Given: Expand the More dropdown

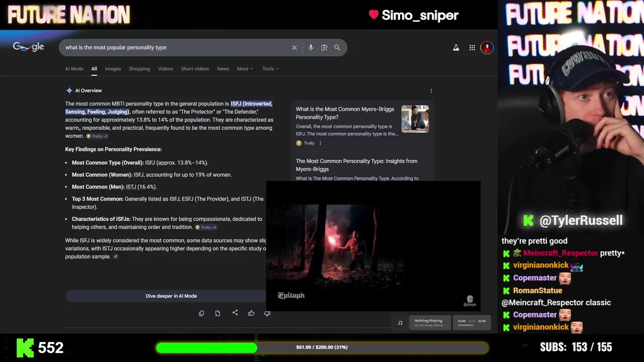Looking at the screenshot, I should pyautogui.click(x=245, y=69).
